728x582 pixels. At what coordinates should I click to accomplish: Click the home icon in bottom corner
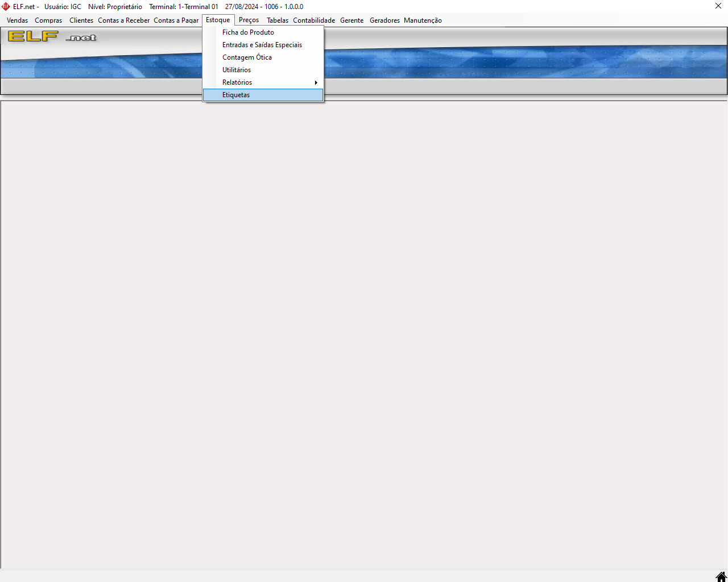(721, 576)
